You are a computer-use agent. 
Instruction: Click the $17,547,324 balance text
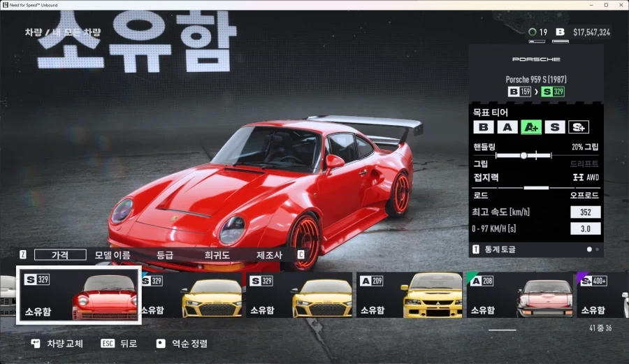[x=592, y=32]
